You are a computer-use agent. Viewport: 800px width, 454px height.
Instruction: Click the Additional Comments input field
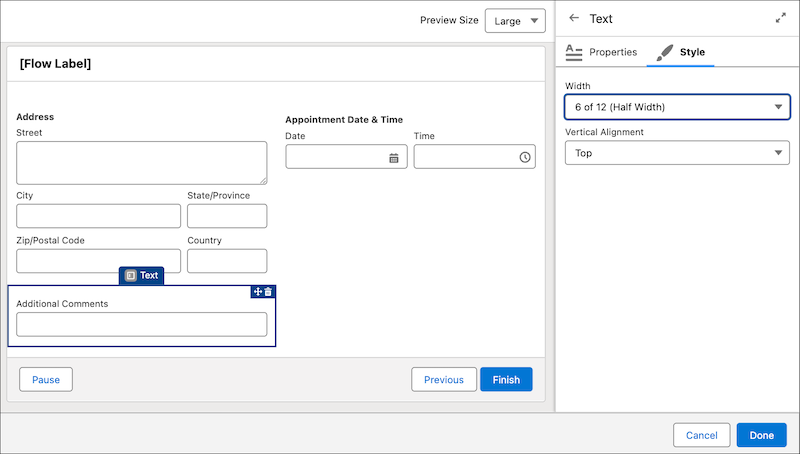point(142,324)
